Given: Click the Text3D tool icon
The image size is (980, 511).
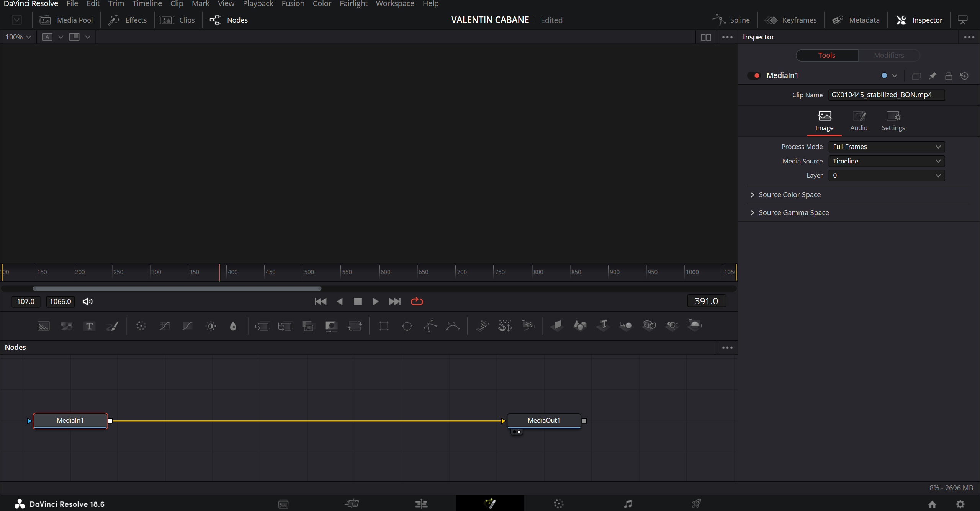Looking at the screenshot, I should 603,325.
